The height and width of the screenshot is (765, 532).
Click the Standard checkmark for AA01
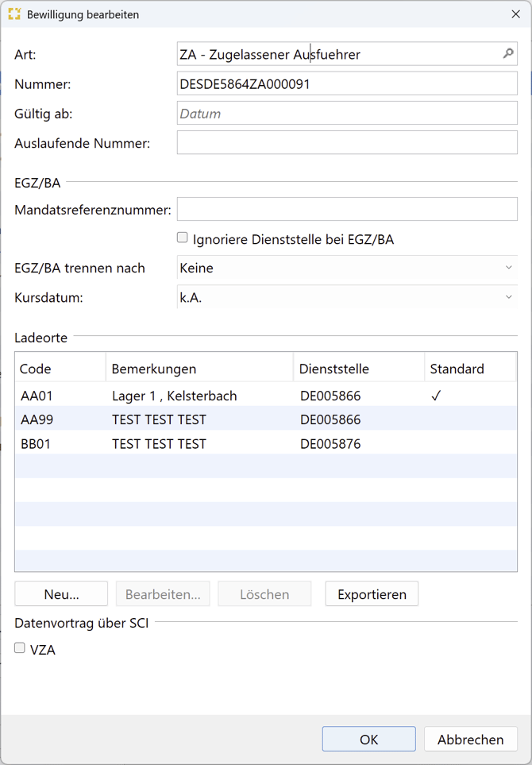point(436,396)
